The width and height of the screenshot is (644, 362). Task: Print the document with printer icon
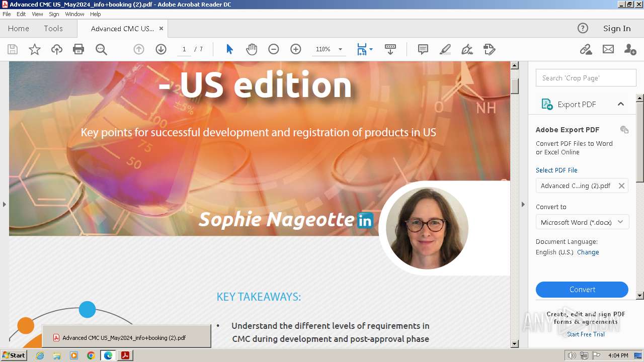[78, 49]
